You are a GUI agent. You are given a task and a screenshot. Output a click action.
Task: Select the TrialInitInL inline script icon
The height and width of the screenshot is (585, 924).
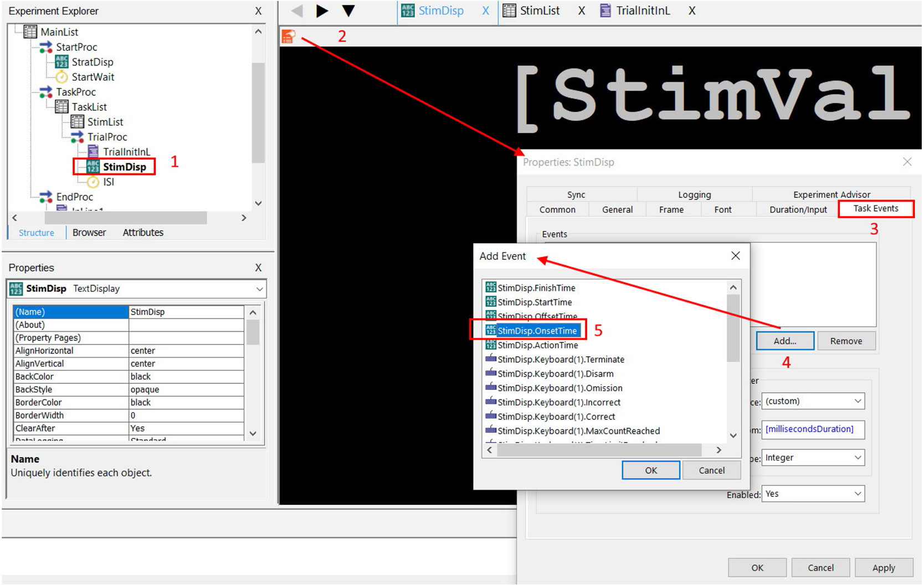pyautogui.click(x=93, y=152)
